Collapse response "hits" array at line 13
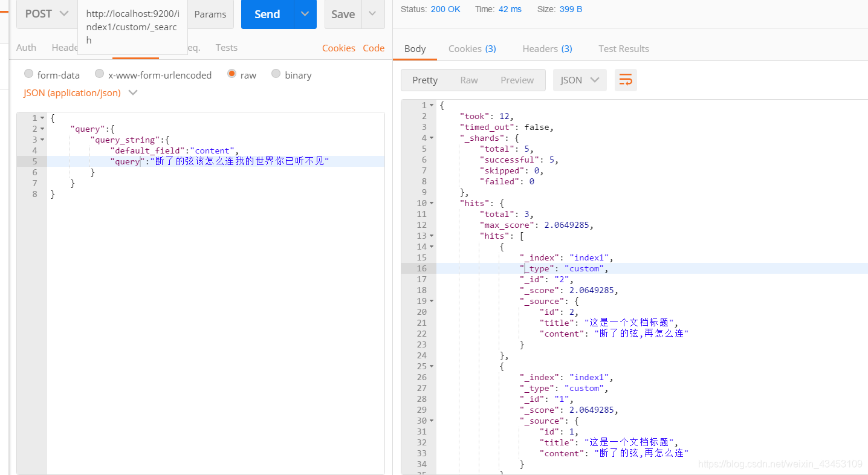868x475 pixels. (432, 236)
